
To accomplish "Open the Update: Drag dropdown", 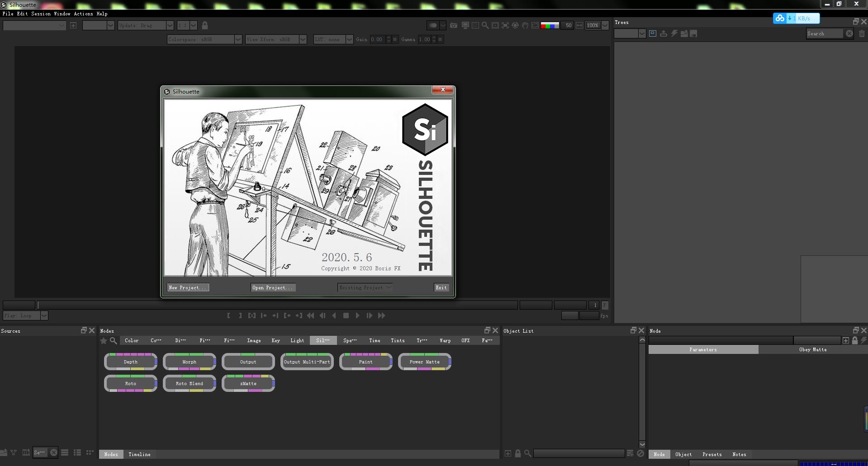I will [x=146, y=25].
